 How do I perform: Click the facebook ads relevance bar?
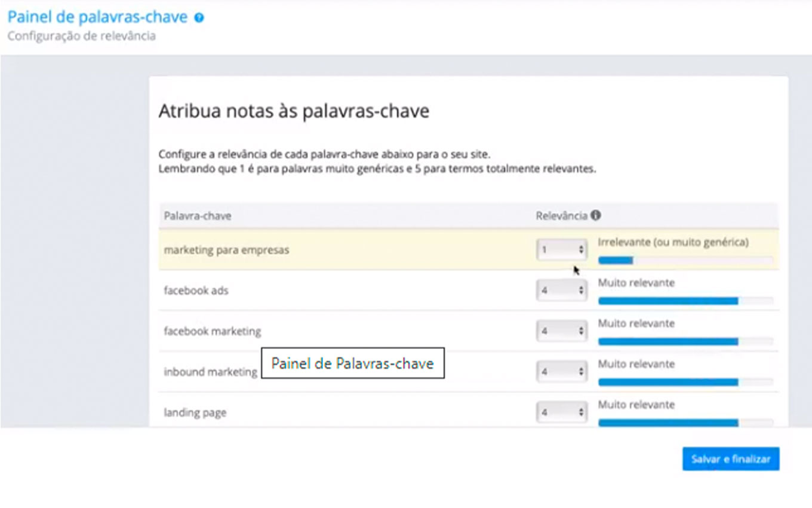tap(685, 301)
